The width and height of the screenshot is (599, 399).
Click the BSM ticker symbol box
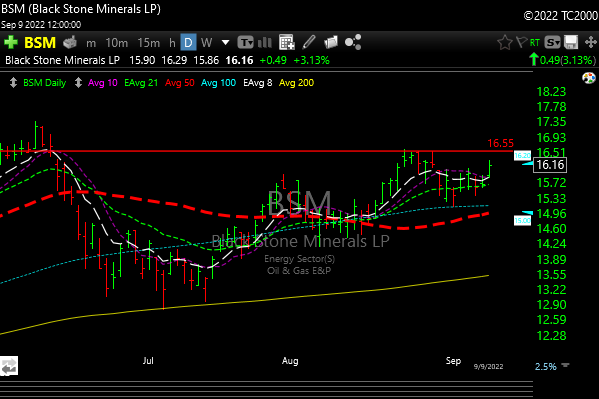pos(40,42)
